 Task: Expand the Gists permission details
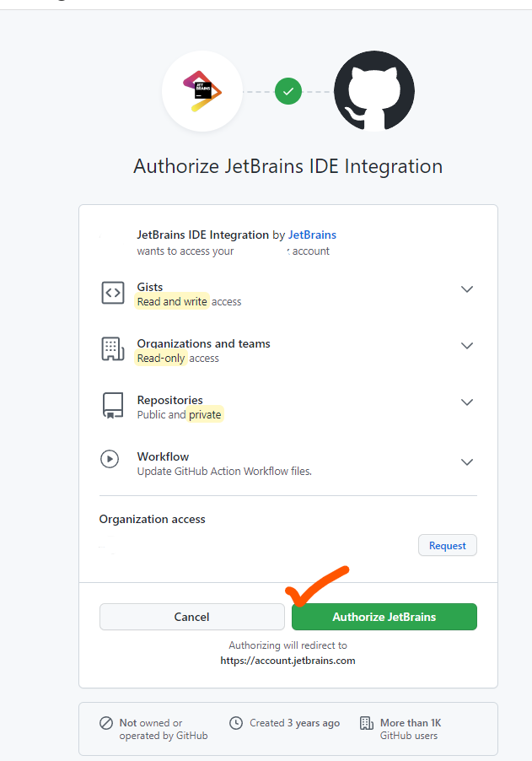467,289
